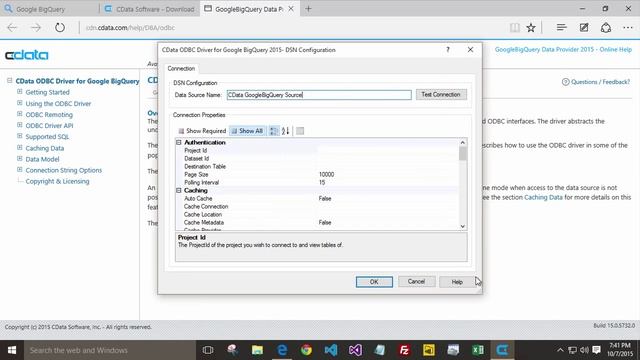The height and width of the screenshot is (360, 640).
Task: Click the CData logo on the help page
Action: [x=27, y=55]
